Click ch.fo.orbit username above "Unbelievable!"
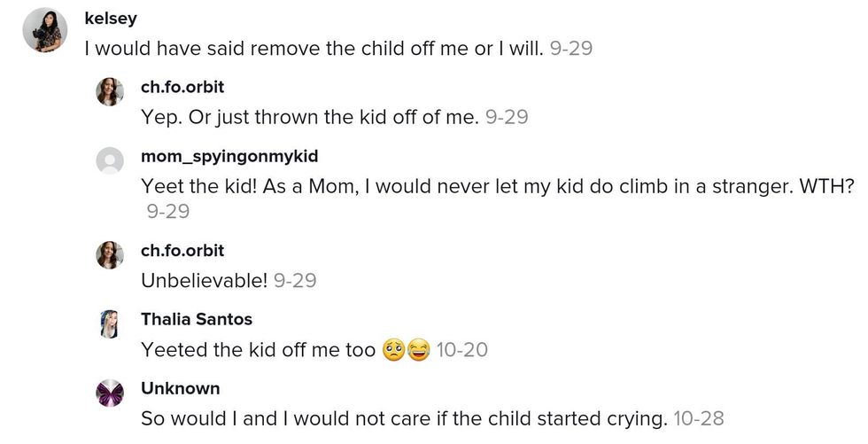The height and width of the screenshot is (444, 868). 182,251
